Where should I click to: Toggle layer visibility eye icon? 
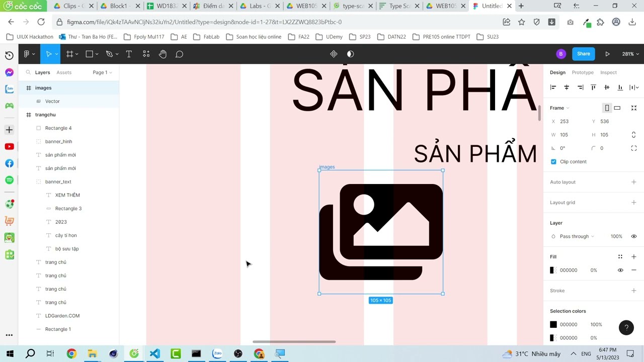pos(634,236)
